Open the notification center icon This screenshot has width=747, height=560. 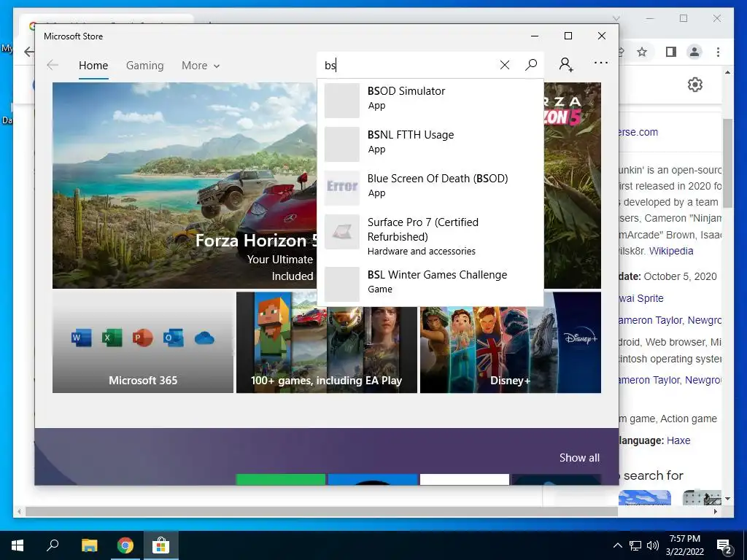[725, 547]
